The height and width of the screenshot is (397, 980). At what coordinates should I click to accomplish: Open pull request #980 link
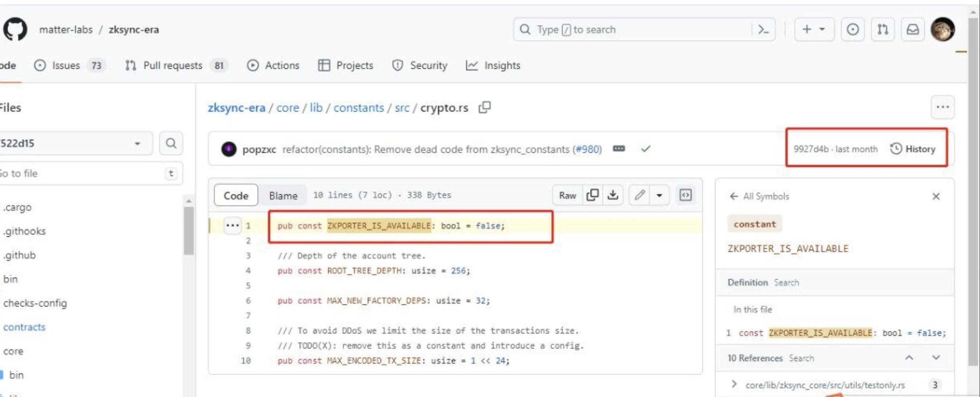pos(588,150)
